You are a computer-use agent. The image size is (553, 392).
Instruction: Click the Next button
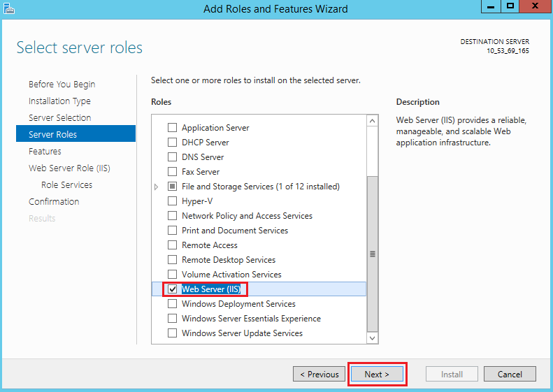377,375
